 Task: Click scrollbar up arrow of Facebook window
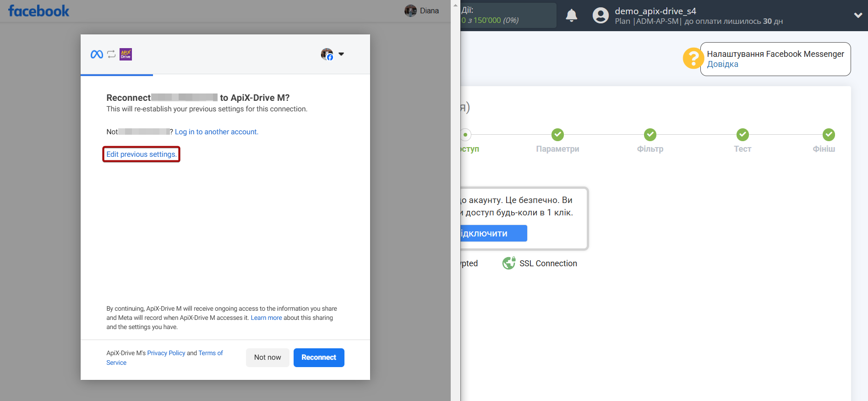(x=455, y=5)
